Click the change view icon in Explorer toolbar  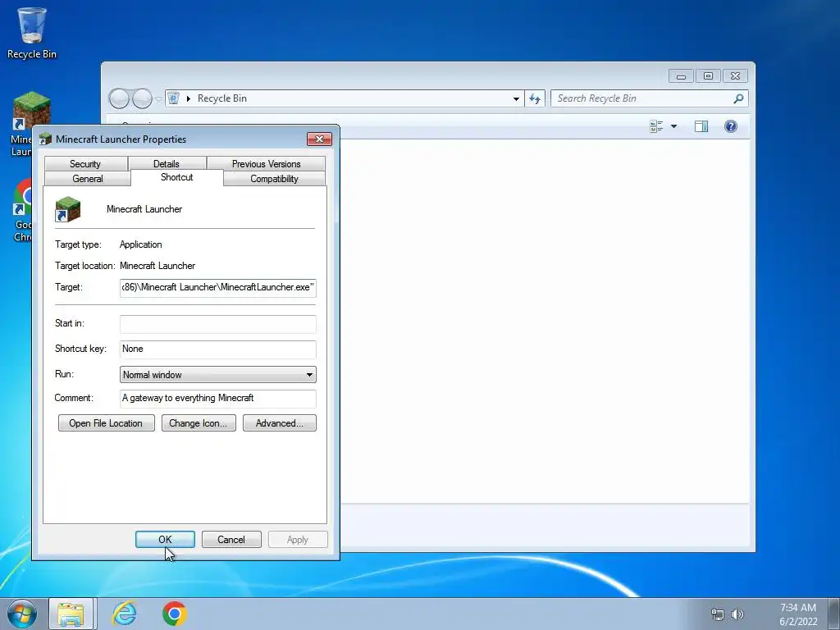point(656,126)
